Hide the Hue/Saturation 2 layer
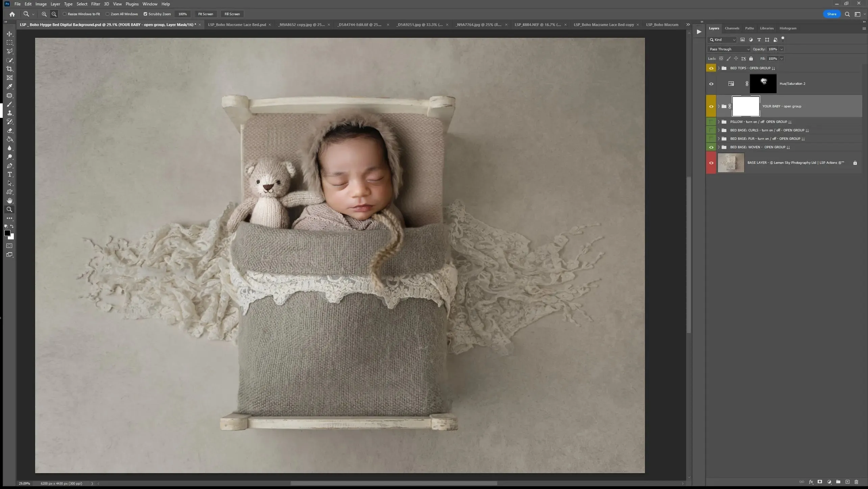This screenshot has width=868, height=489. coord(711,84)
